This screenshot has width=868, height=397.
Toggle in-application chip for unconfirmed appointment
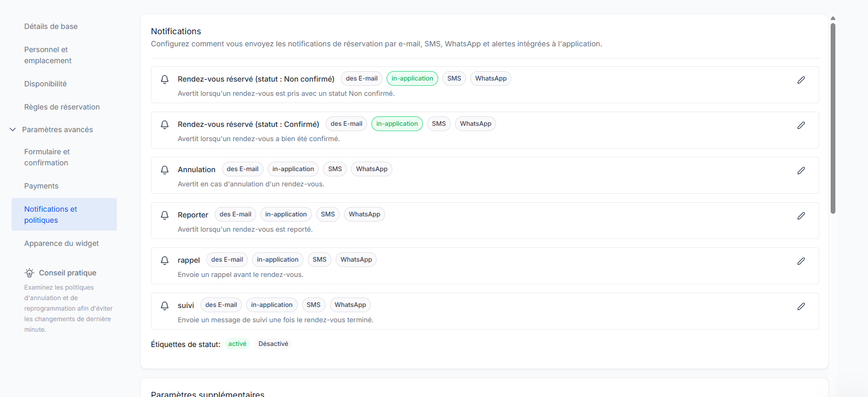point(412,78)
